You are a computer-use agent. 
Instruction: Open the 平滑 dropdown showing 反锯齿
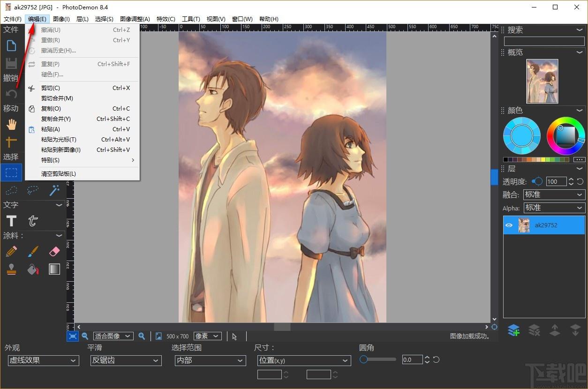pos(126,360)
